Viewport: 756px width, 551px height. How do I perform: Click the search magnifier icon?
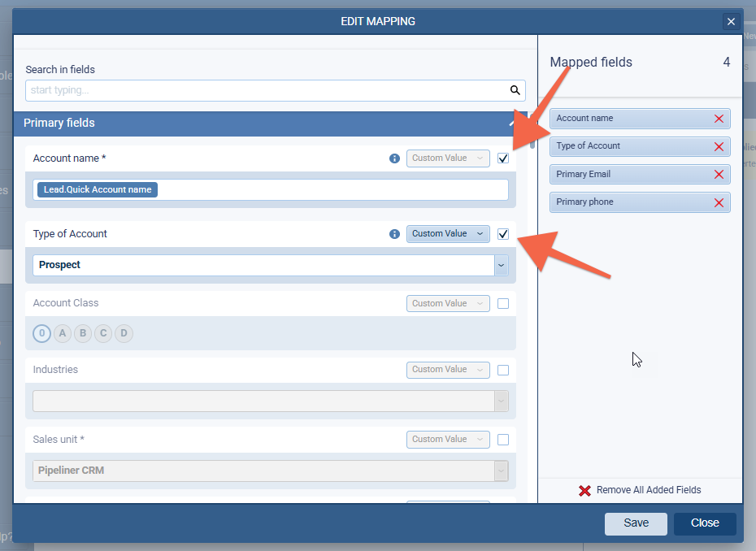click(x=515, y=90)
